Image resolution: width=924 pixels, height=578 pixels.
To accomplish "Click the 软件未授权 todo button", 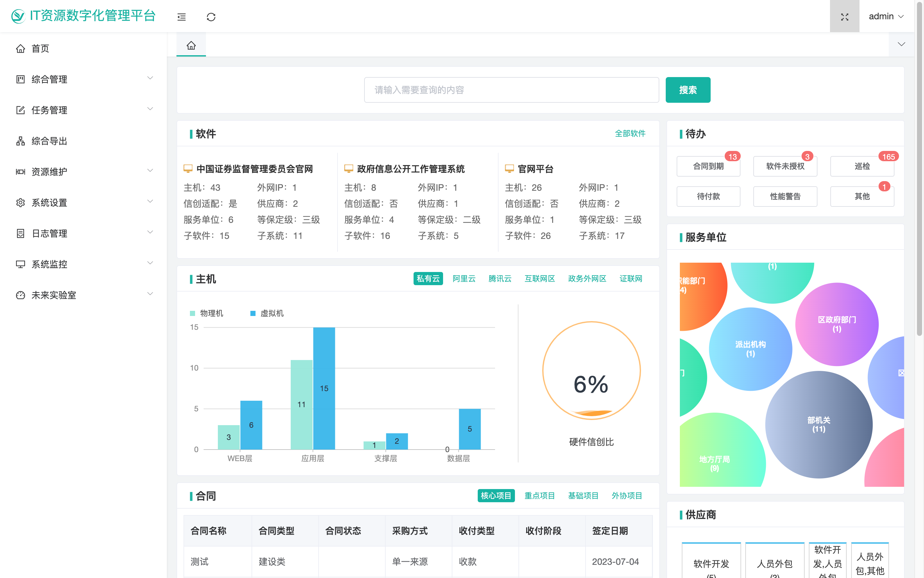I will (x=785, y=166).
